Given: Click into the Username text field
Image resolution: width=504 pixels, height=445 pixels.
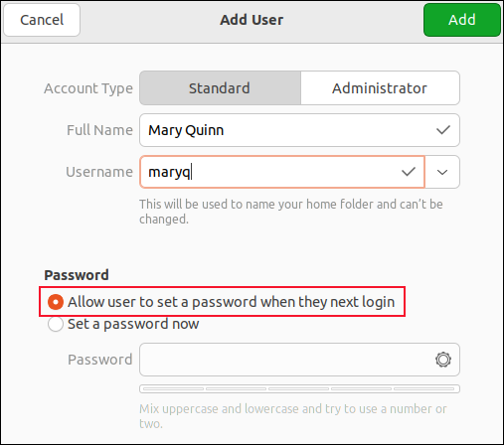Looking at the screenshot, I should [x=282, y=172].
